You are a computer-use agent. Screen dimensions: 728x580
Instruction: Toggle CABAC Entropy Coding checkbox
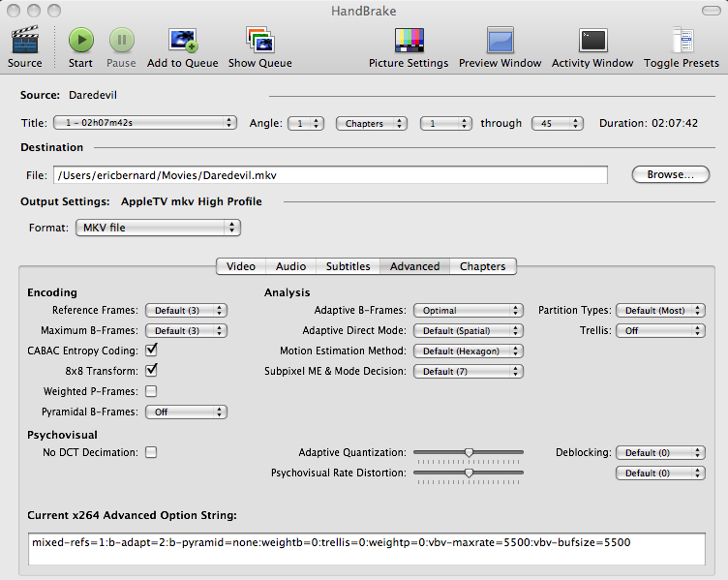pos(151,350)
